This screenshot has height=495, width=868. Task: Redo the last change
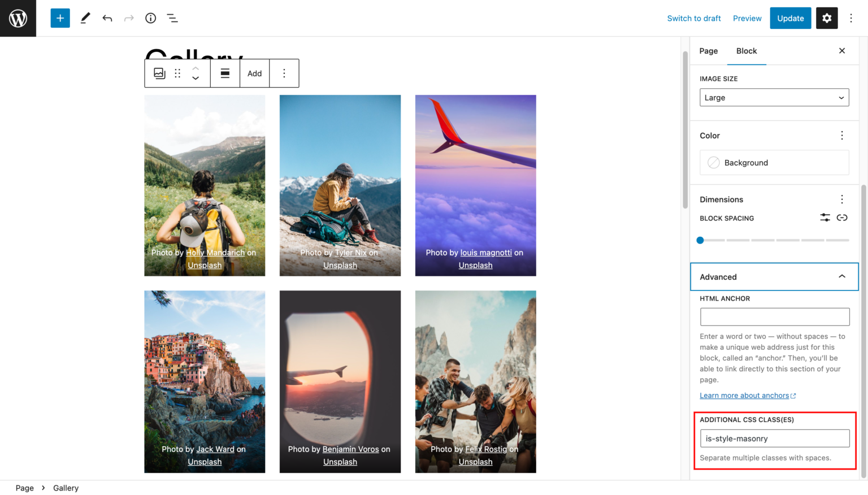point(128,18)
